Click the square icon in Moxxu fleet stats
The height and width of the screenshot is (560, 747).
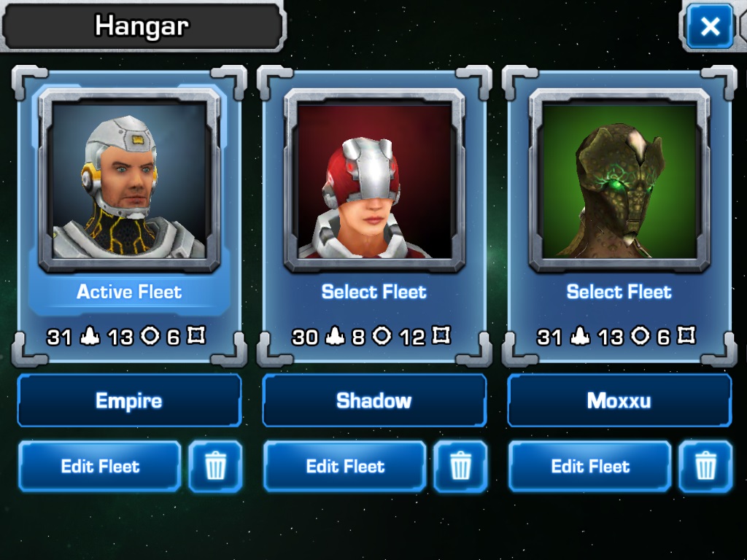pyautogui.click(x=686, y=335)
